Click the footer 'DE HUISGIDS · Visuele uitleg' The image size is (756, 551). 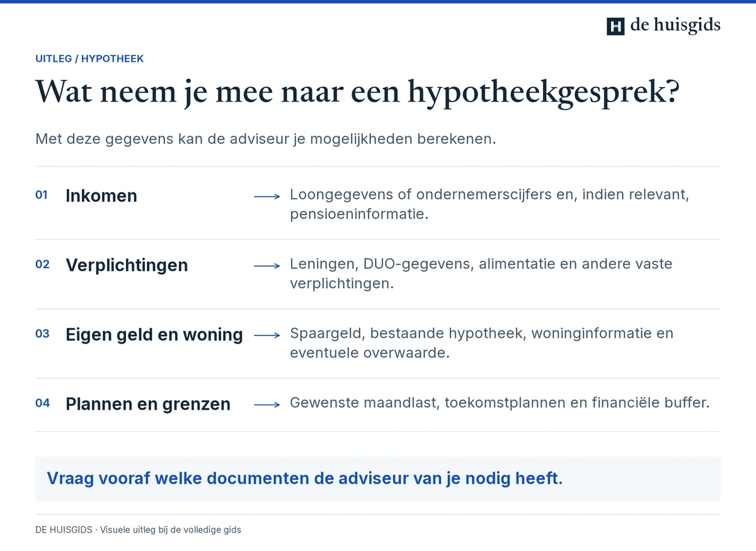[138, 530]
